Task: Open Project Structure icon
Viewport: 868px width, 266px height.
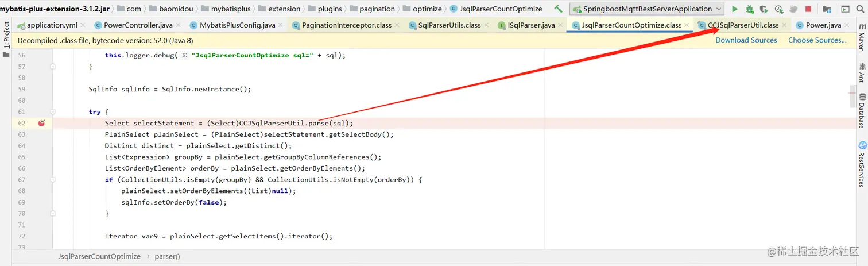Action: 827,9
